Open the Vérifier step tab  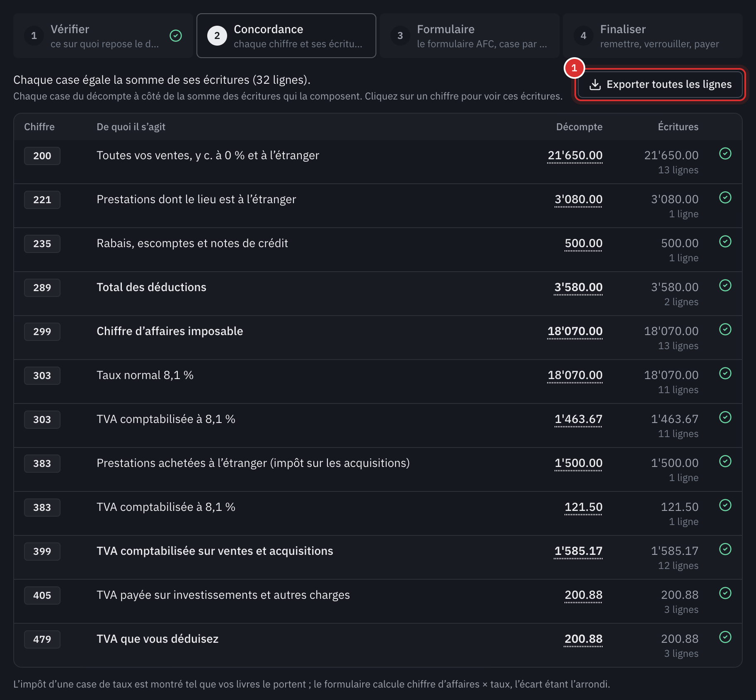pyautogui.click(x=103, y=36)
